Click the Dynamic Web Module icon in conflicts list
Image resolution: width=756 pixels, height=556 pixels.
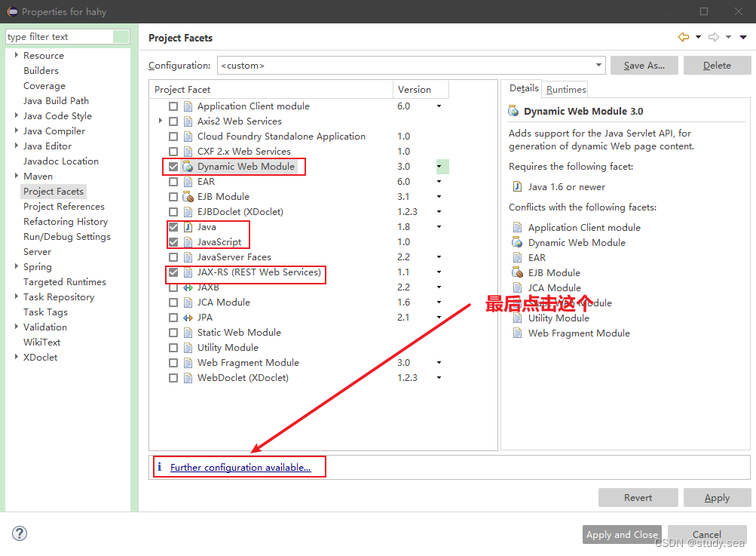point(517,242)
